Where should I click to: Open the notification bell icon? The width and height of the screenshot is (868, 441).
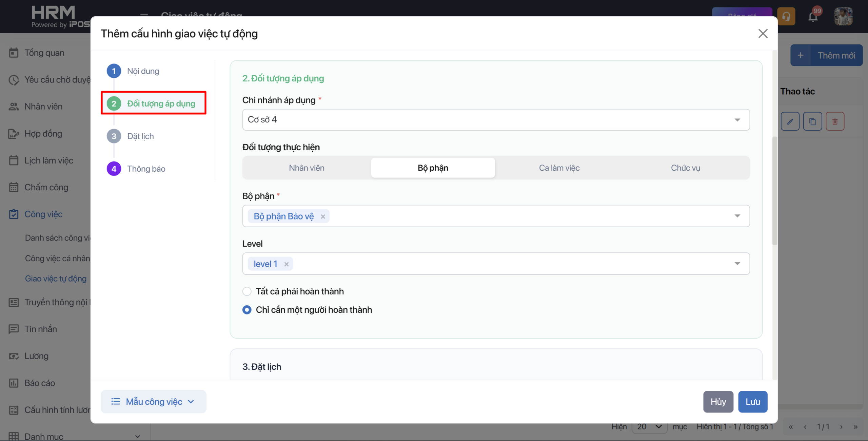(x=813, y=16)
